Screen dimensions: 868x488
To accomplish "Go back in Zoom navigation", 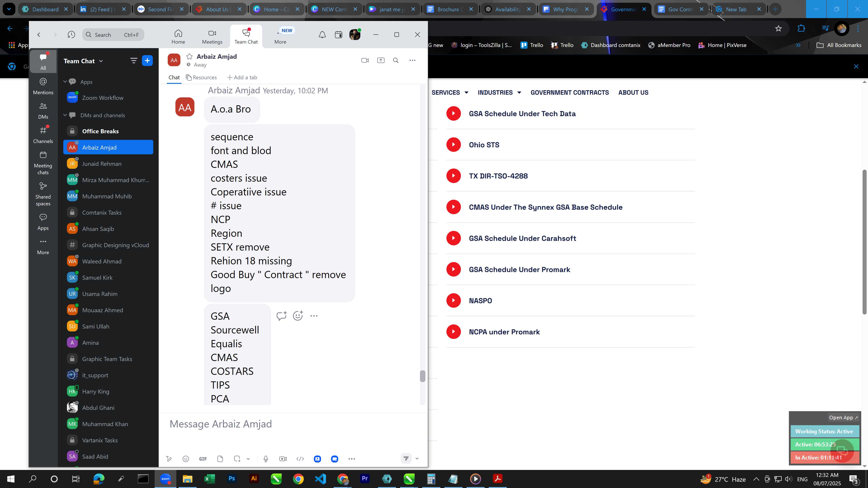I will point(39,34).
